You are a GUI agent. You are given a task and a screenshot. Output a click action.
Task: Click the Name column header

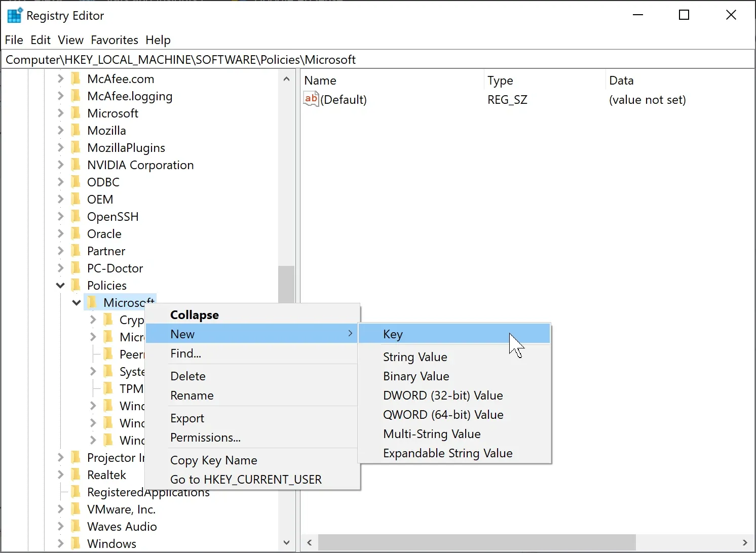(392, 81)
